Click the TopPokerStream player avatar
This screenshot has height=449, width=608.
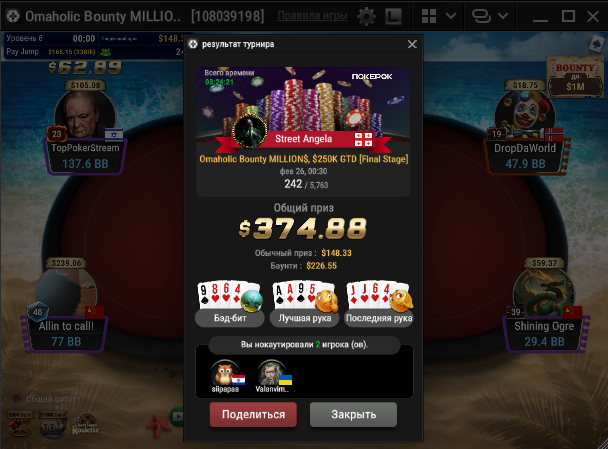(85, 114)
